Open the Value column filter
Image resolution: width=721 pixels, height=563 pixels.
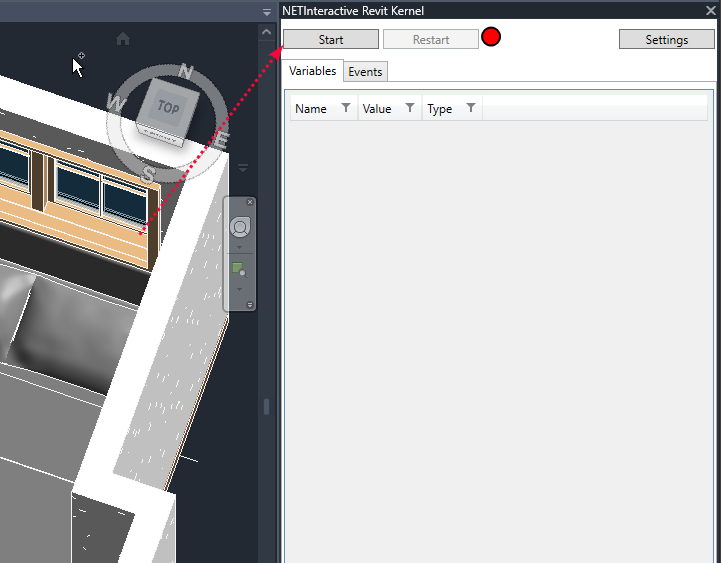[x=410, y=108]
